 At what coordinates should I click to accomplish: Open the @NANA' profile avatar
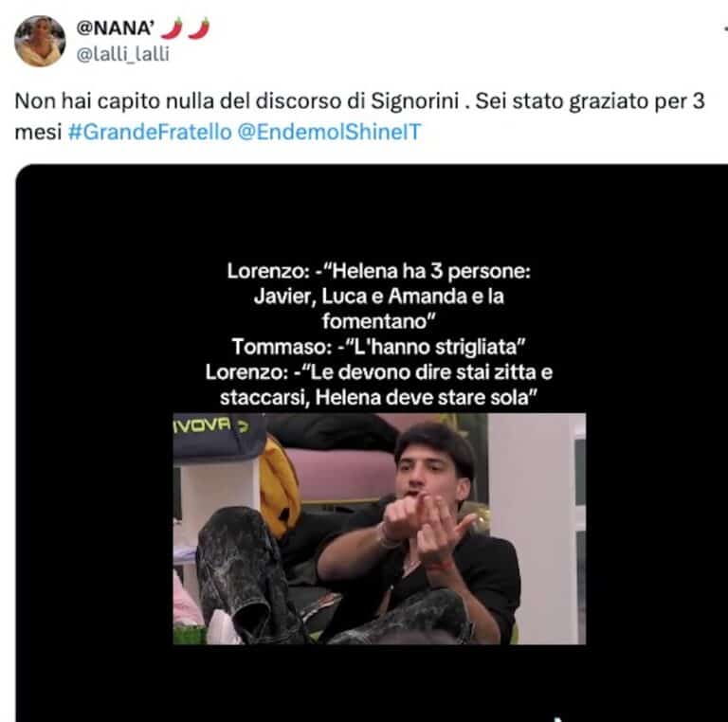point(40,41)
